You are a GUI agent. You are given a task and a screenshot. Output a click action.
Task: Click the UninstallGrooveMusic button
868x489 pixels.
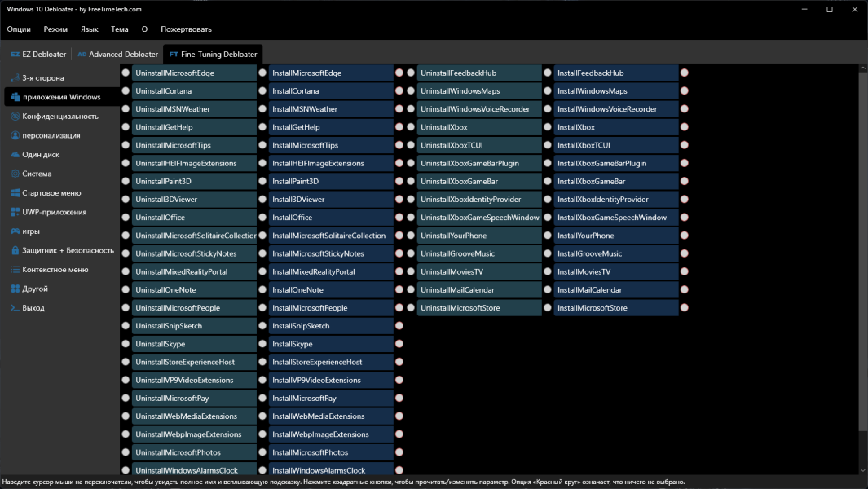pyautogui.click(x=479, y=253)
